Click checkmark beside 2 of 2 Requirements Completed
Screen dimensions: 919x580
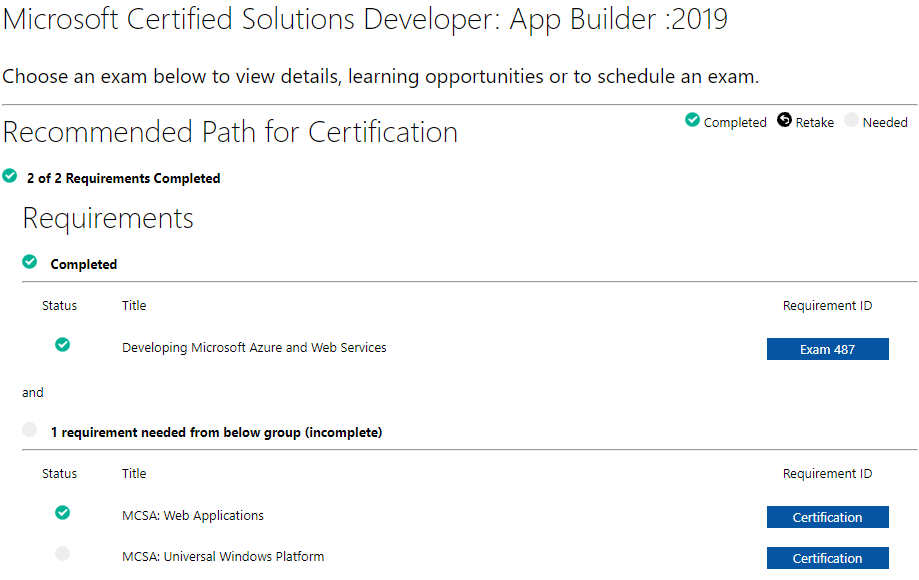point(10,176)
